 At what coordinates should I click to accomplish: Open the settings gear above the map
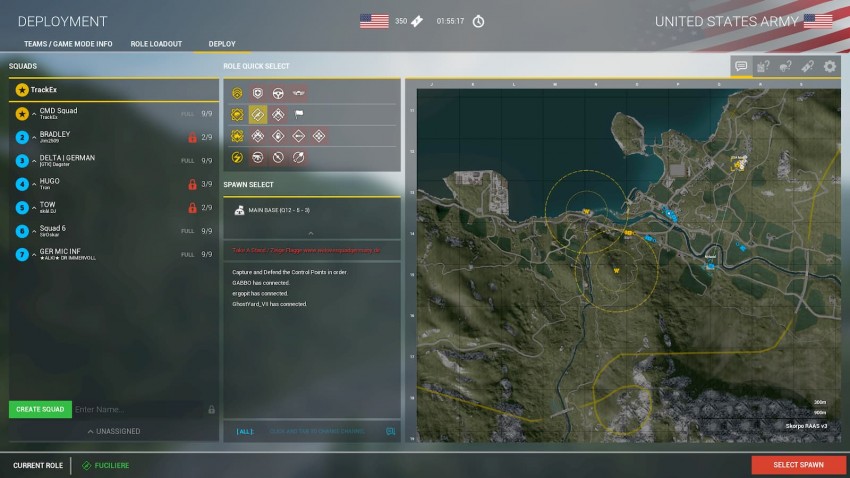coord(830,66)
